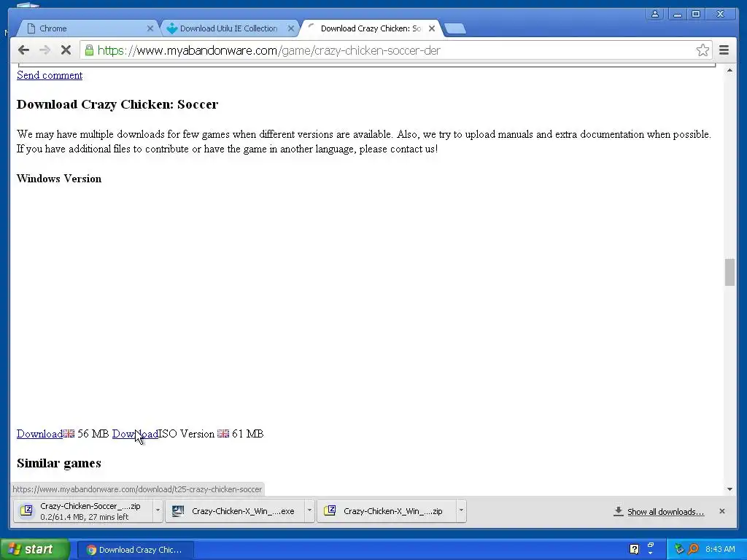Open the Windows Start menu
This screenshot has height=560, width=747.
click(35, 550)
